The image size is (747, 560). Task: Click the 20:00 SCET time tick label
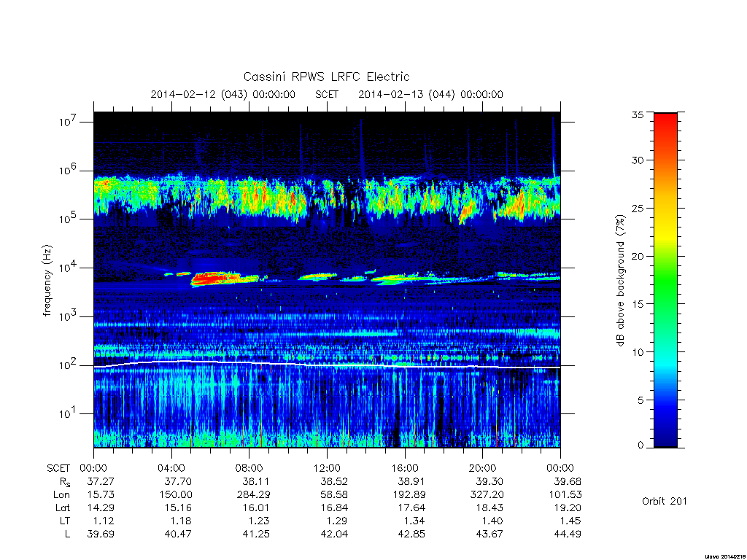[483, 468]
